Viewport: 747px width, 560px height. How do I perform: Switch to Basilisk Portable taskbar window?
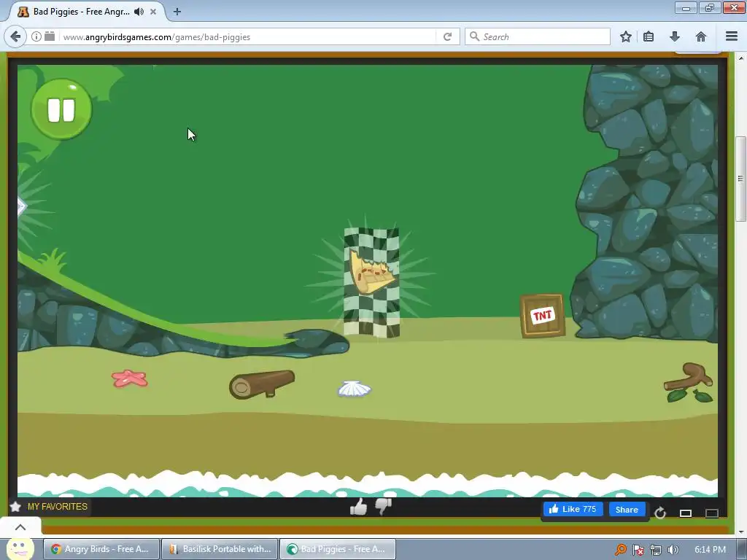220,549
